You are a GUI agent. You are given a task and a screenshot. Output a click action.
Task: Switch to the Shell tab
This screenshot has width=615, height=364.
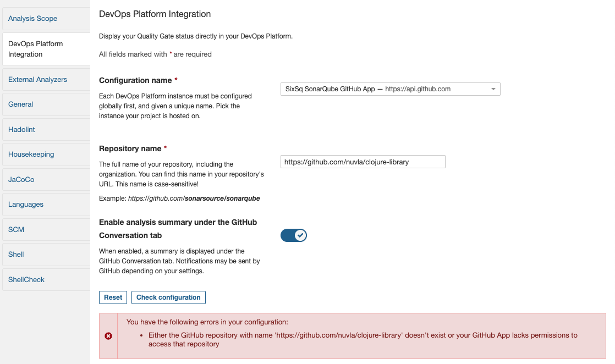tap(16, 255)
